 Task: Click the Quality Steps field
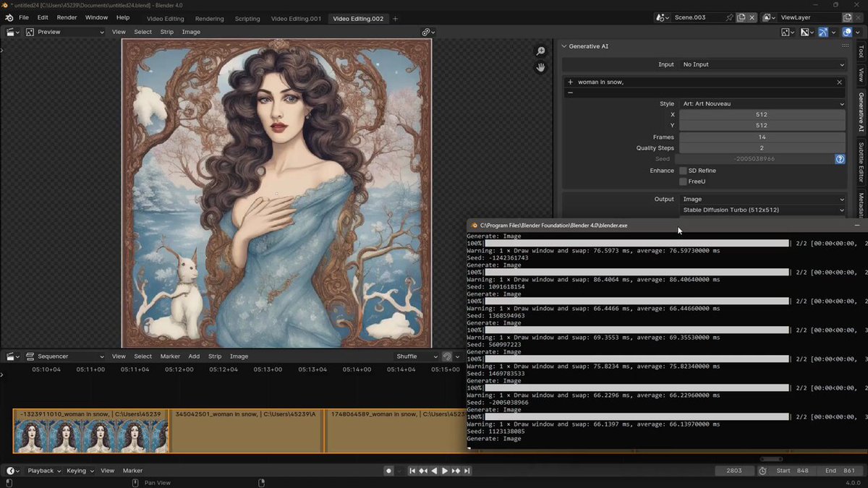click(762, 147)
